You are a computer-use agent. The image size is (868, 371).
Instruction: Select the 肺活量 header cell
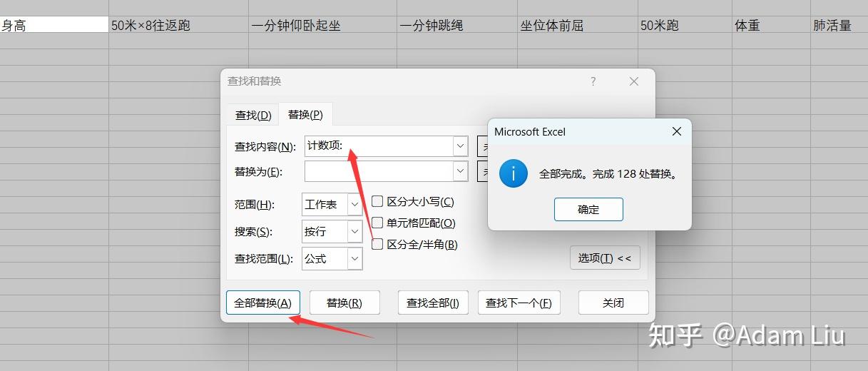point(839,25)
